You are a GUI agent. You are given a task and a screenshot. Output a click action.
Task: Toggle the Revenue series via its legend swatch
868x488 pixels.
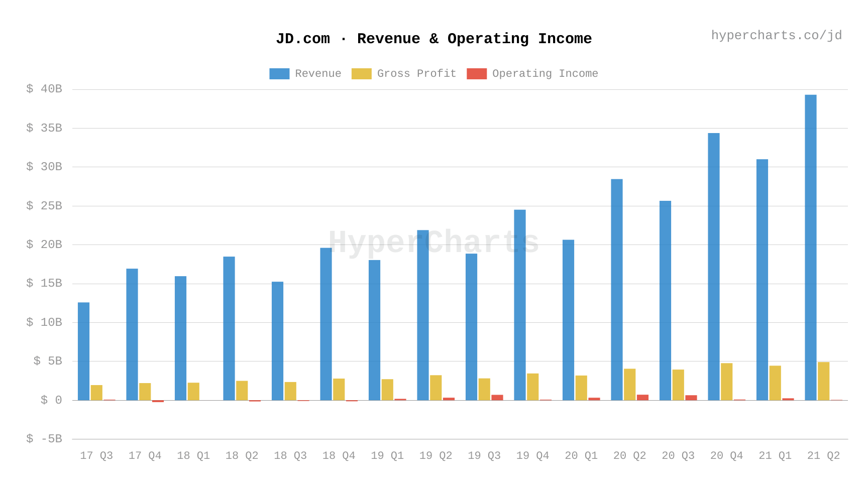click(279, 73)
